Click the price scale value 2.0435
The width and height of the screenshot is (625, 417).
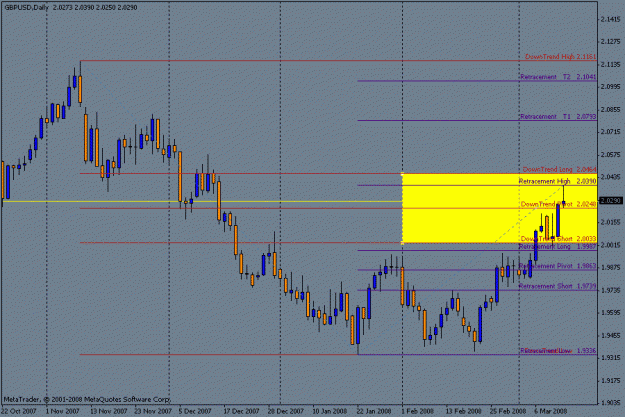point(611,177)
